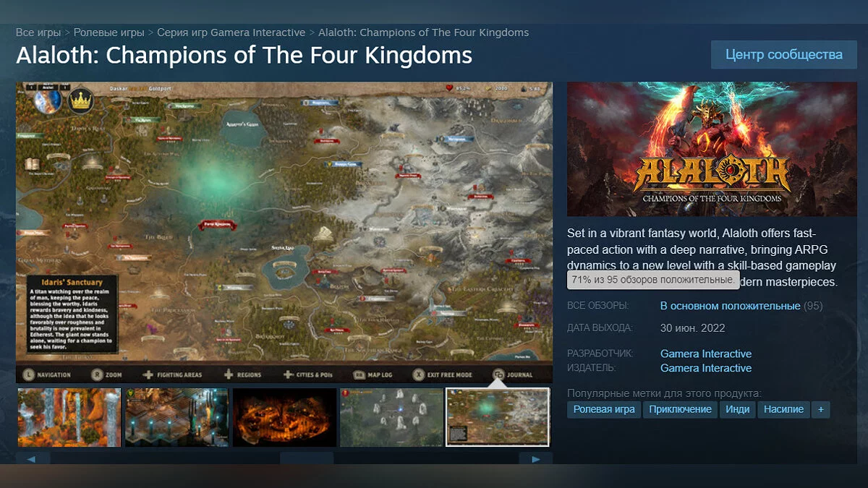Click the Map Log icon in the map toolbar
The image size is (868, 488).
point(359,374)
